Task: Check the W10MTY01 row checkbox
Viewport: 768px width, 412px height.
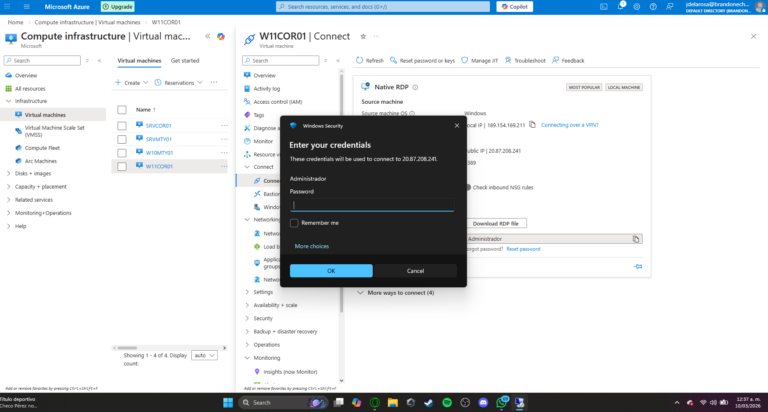Action: (122, 153)
